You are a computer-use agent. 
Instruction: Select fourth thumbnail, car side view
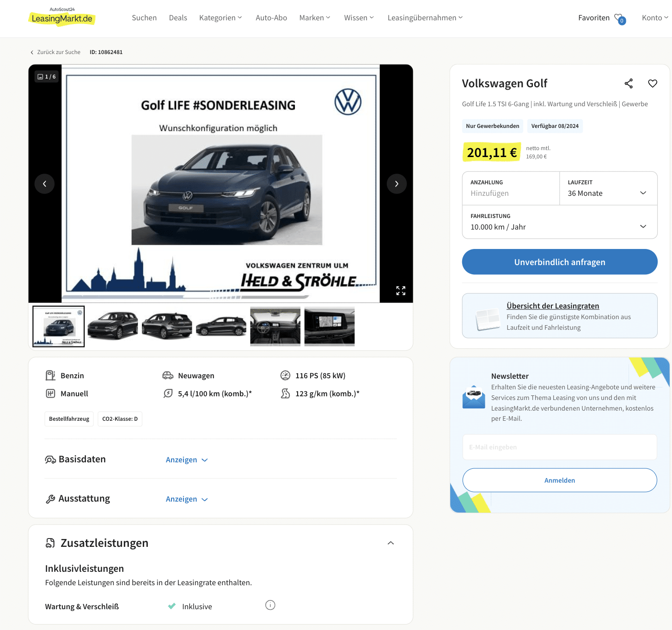point(221,327)
